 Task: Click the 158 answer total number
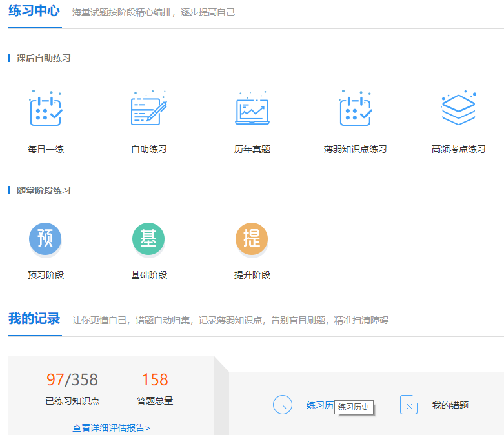point(155,379)
